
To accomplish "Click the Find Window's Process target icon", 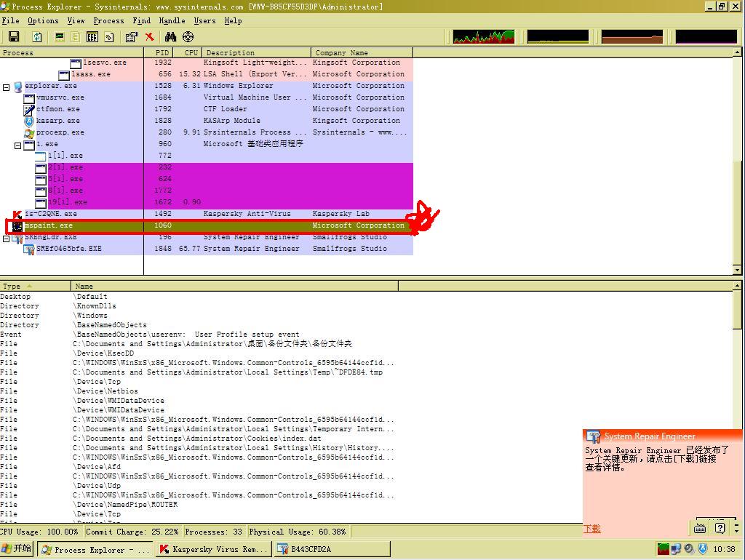I will point(188,36).
